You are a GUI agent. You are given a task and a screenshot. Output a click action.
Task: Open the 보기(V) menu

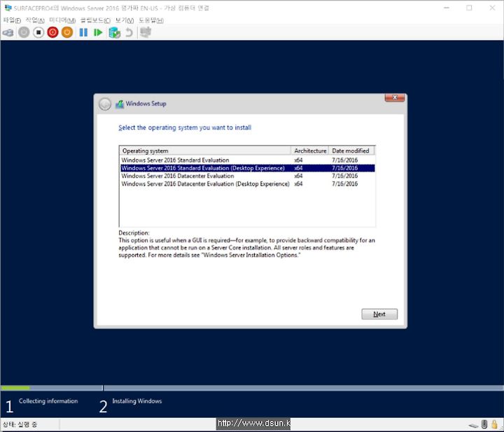125,20
